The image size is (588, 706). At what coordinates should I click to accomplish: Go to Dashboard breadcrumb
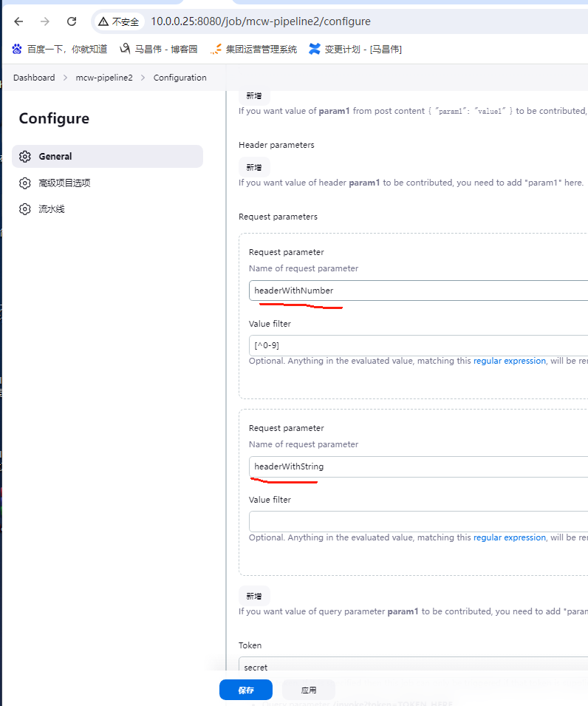coord(34,78)
